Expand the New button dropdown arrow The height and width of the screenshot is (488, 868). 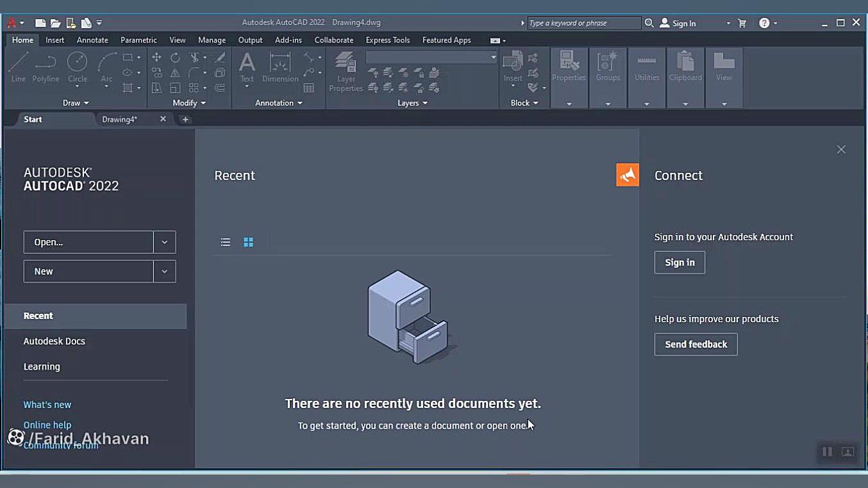click(x=164, y=272)
